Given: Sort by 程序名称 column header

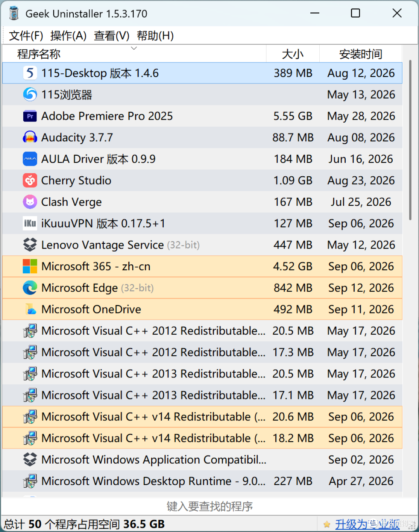Looking at the screenshot, I should [134, 54].
